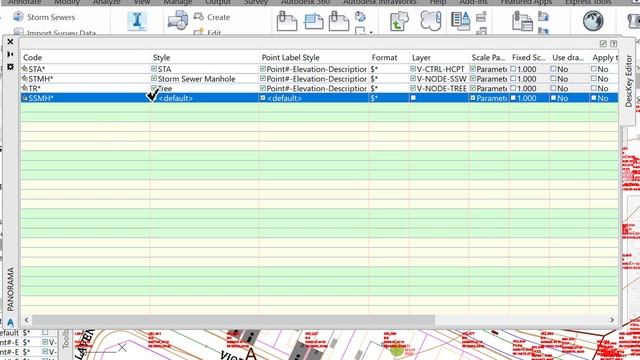Viewport: 640px width, 360px height.
Task: Click the Create button in ribbon
Action: (x=212, y=17)
